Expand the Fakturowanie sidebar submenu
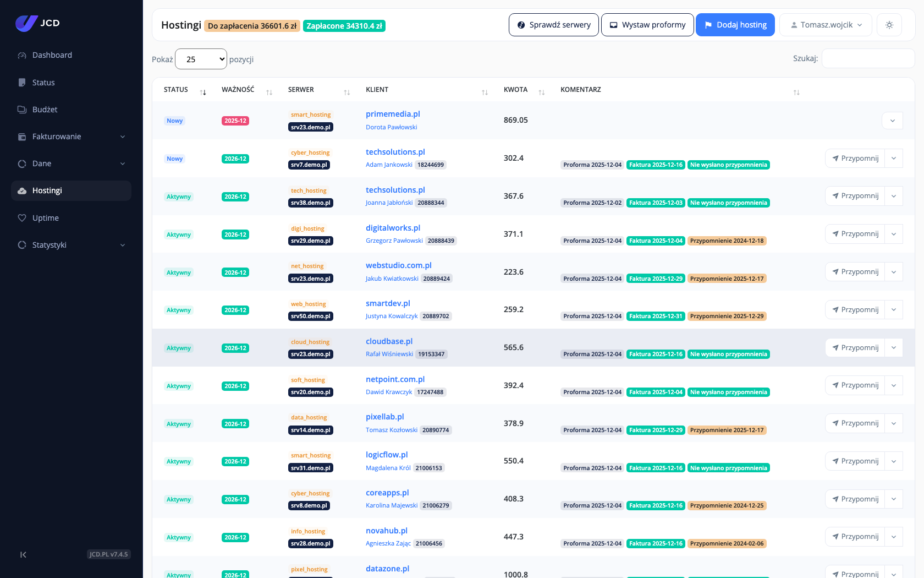 pyautogui.click(x=71, y=137)
